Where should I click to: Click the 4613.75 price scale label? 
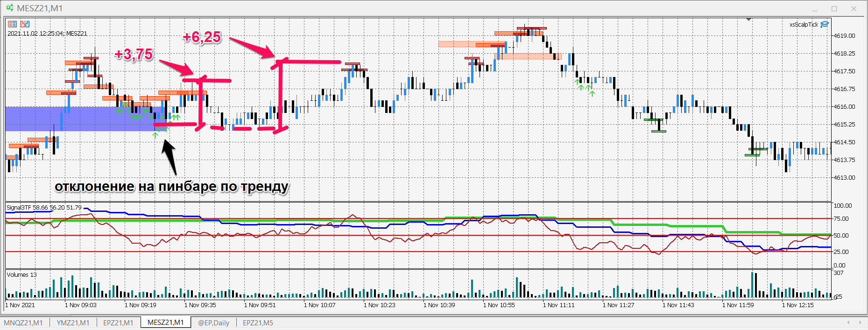pyautogui.click(x=844, y=160)
